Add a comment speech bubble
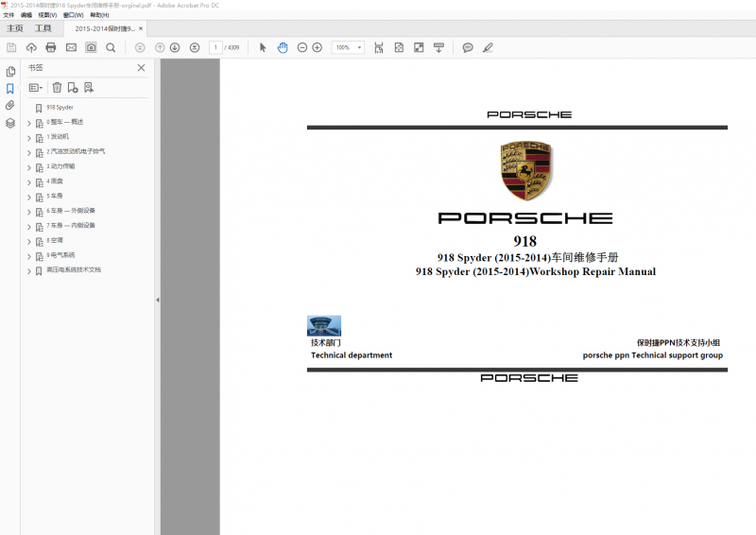This screenshot has width=756, height=535. pyautogui.click(x=468, y=47)
